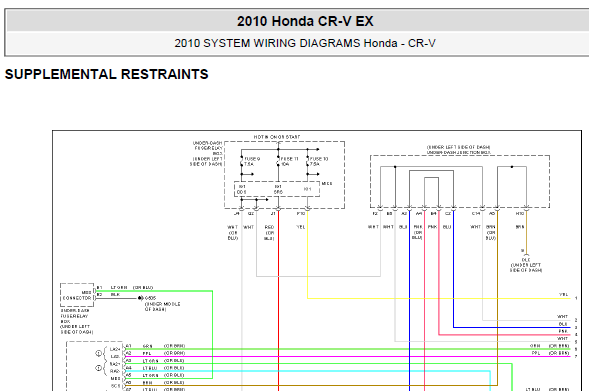Click the 'B1 LT GRN (OR BLU)' wire label
The height and width of the screenshot is (391, 589).
pos(125,288)
